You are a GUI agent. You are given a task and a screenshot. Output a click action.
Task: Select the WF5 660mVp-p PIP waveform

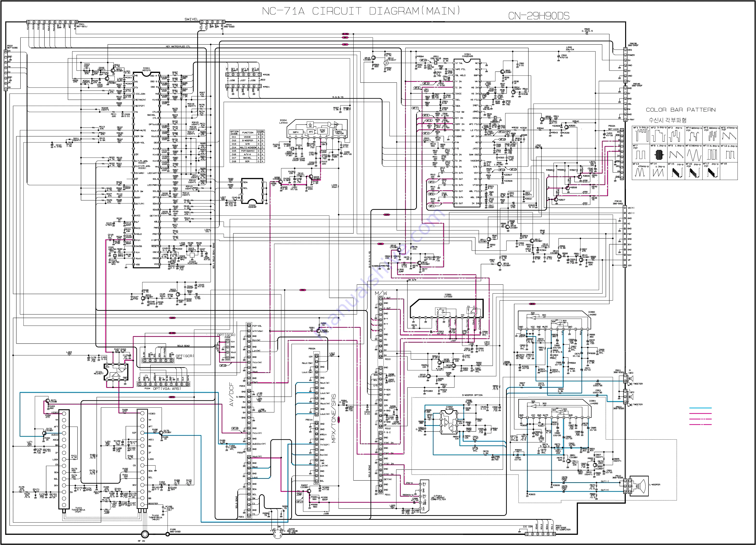click(x=711, y=135)
